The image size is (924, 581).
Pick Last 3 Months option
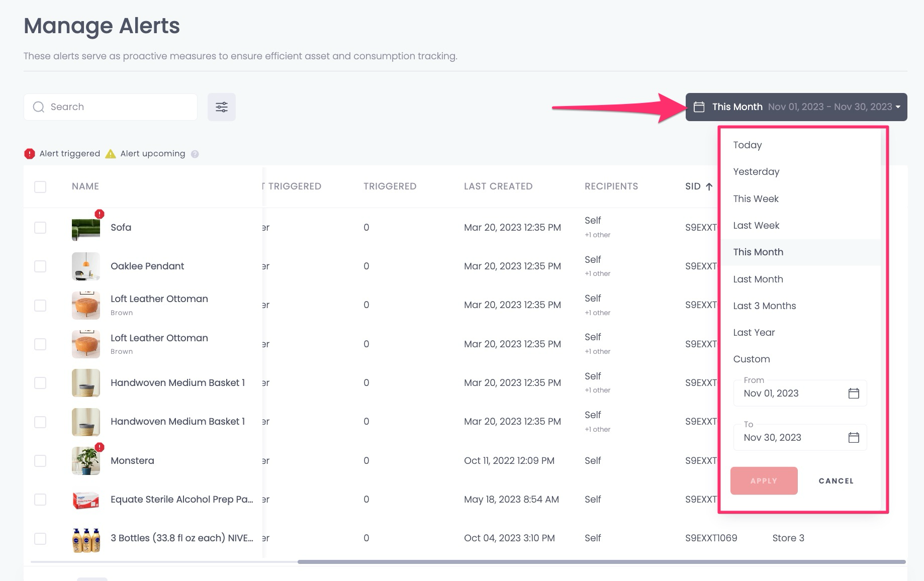[x=801, y=306]
